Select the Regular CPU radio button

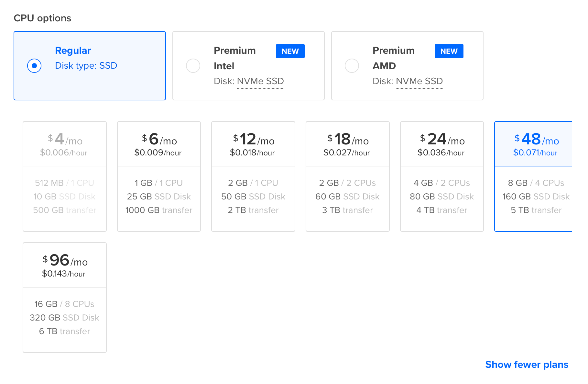[34, 66]
